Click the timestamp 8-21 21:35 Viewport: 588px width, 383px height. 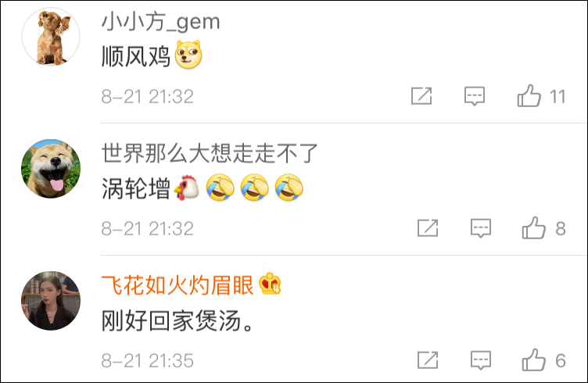147,360
